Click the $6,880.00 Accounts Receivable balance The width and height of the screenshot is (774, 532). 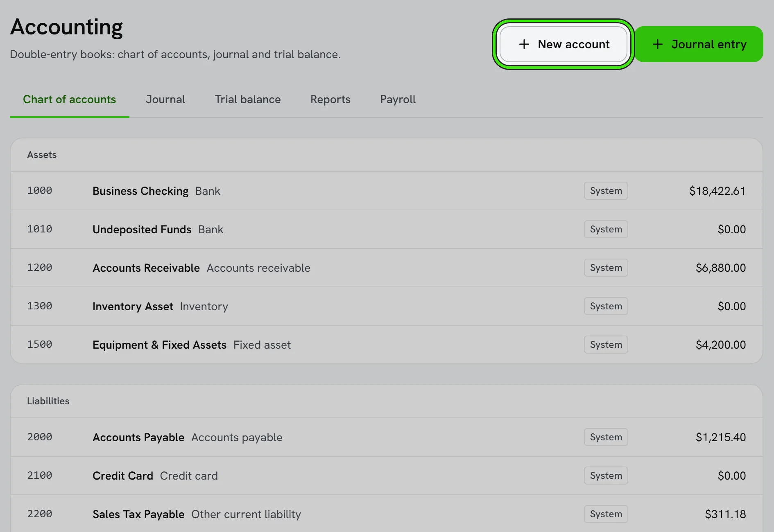click(721, 268)
